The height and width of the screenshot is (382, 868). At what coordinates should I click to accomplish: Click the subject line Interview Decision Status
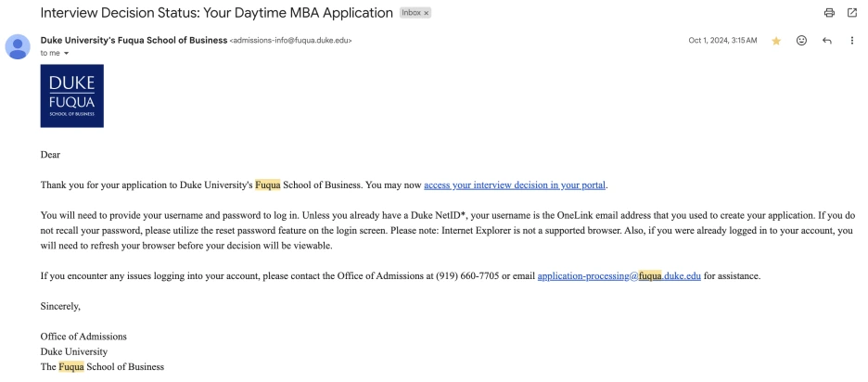point(216,13)
